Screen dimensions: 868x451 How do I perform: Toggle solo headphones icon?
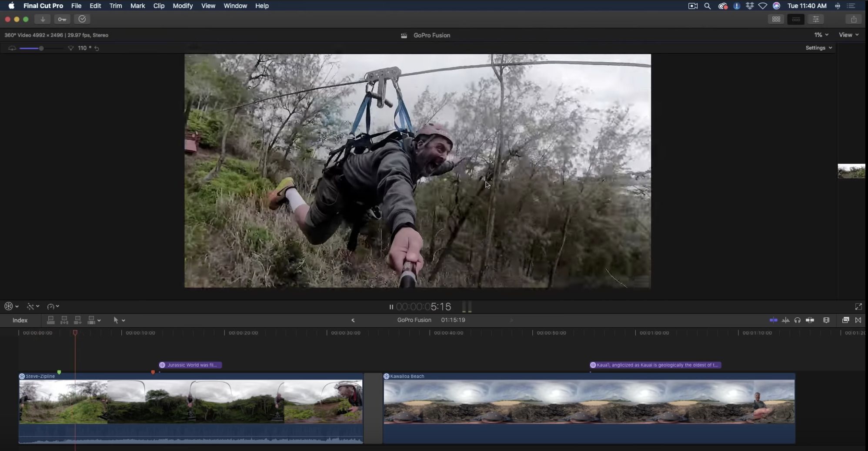[x=797, y=320]
